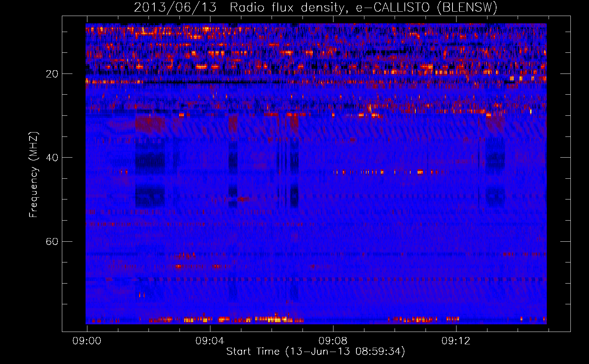Click the '09:08' time tick label
Image resolution: width=589 pixels, height=364 pixels.
(x=333, y=341)
